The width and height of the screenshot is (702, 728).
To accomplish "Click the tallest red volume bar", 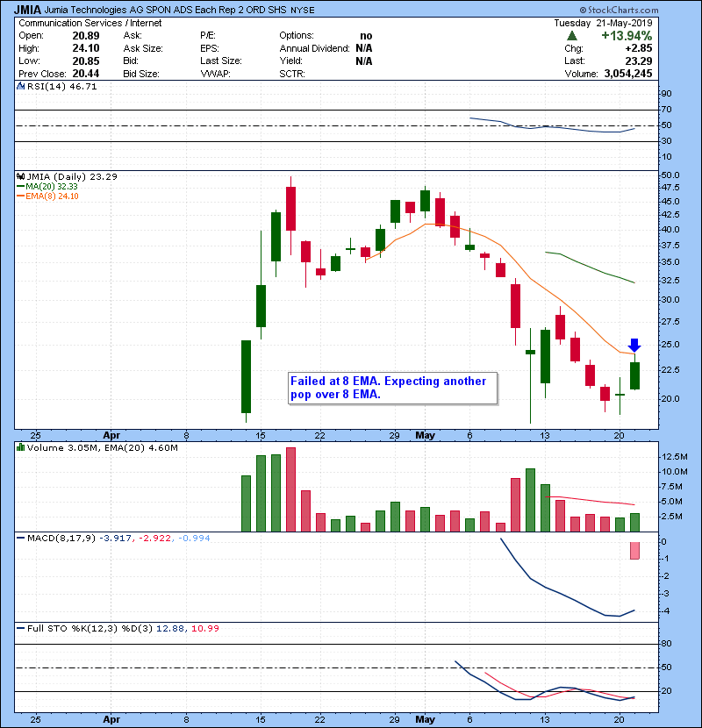I will pyautogui.click(x=290, y=489).
